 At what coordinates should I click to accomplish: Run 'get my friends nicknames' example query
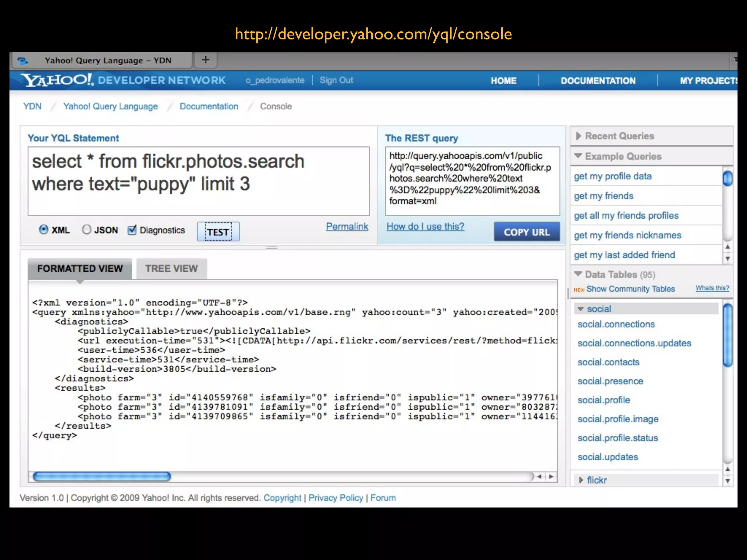point(627,236)
